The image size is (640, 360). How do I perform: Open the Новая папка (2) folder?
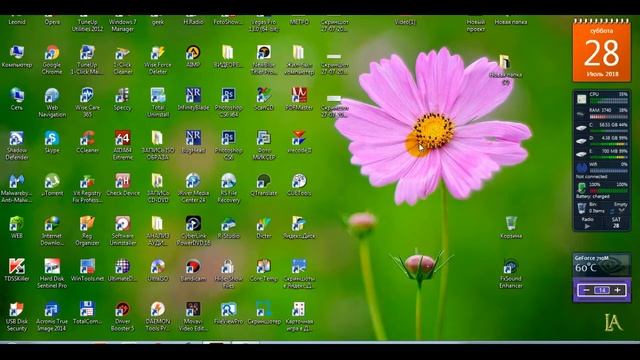[x=506, y=70]
